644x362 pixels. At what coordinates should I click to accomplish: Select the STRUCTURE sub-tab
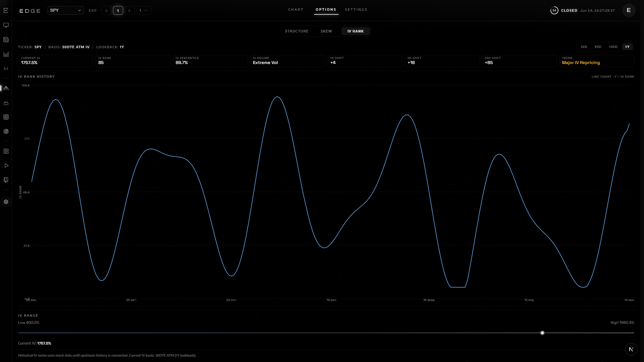(x=297, y=31)
